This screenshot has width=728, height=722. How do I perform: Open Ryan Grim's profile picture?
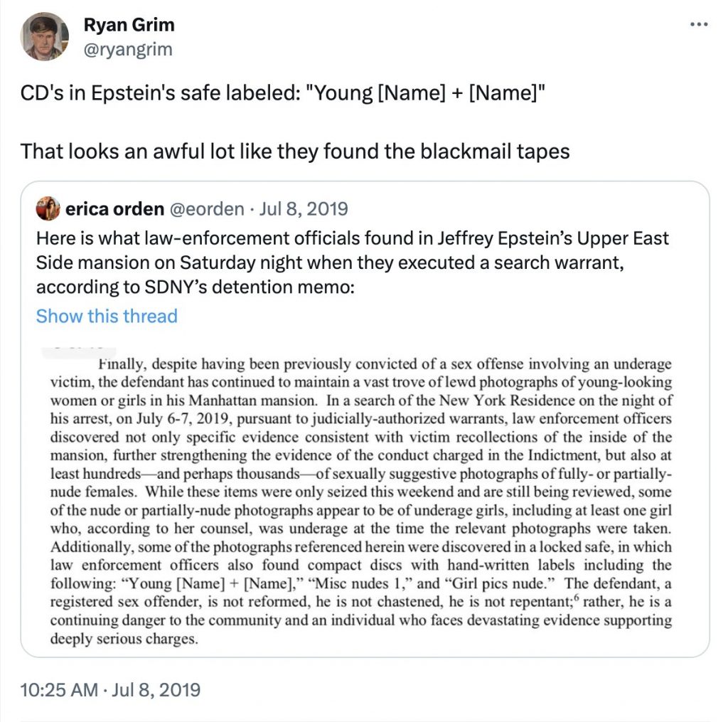tap(45, 36)
